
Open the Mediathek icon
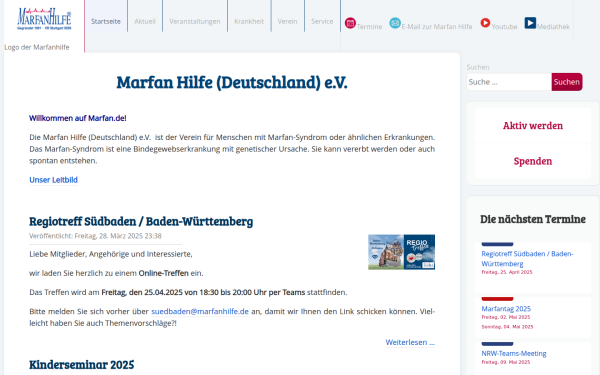[x=530, y=23]
